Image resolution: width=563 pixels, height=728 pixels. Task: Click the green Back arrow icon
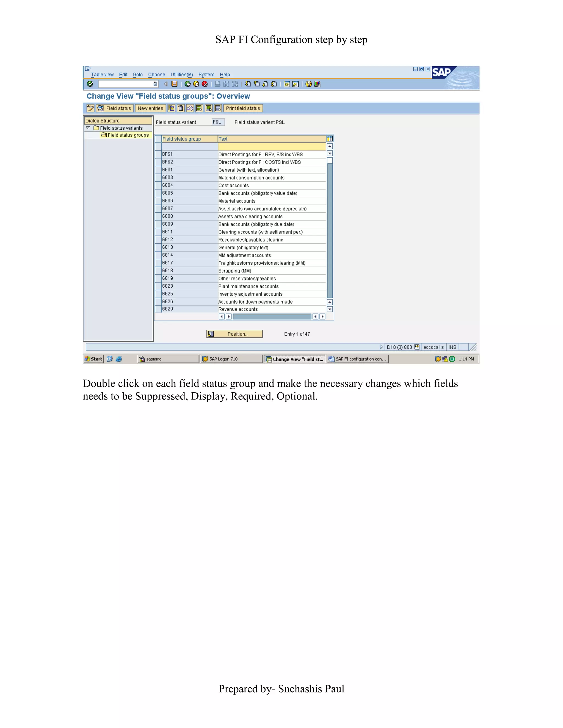coord(188,84)
